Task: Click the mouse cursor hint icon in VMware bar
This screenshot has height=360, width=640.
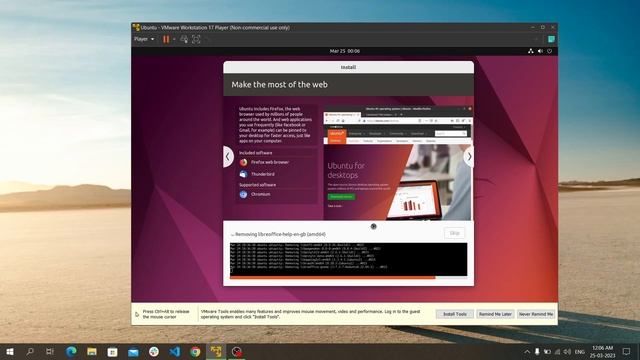Action: coord(137,314)
